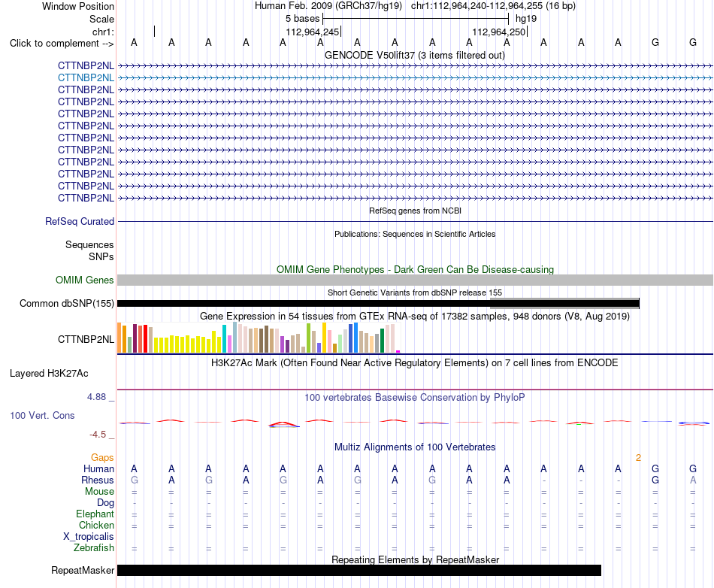Click the 100 Vert. Cons track label
The image size is (714, 588).
[x=42, y=415]
